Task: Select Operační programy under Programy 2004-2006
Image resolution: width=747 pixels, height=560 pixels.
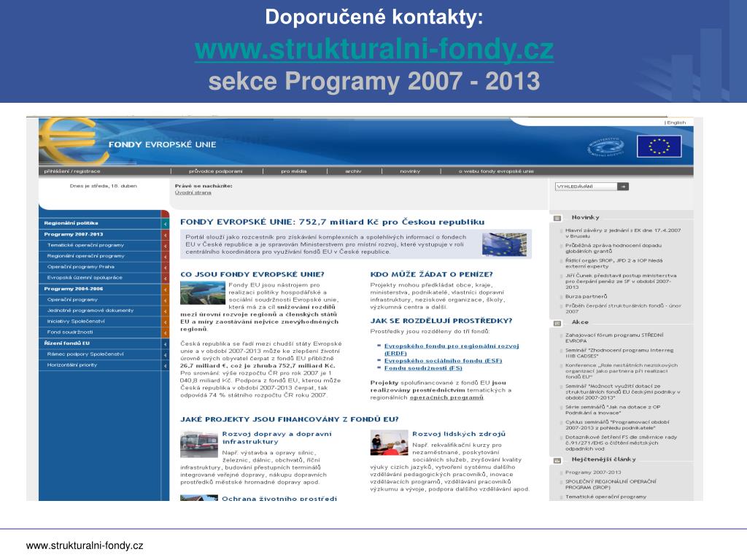Action: [x=72, y=300]
